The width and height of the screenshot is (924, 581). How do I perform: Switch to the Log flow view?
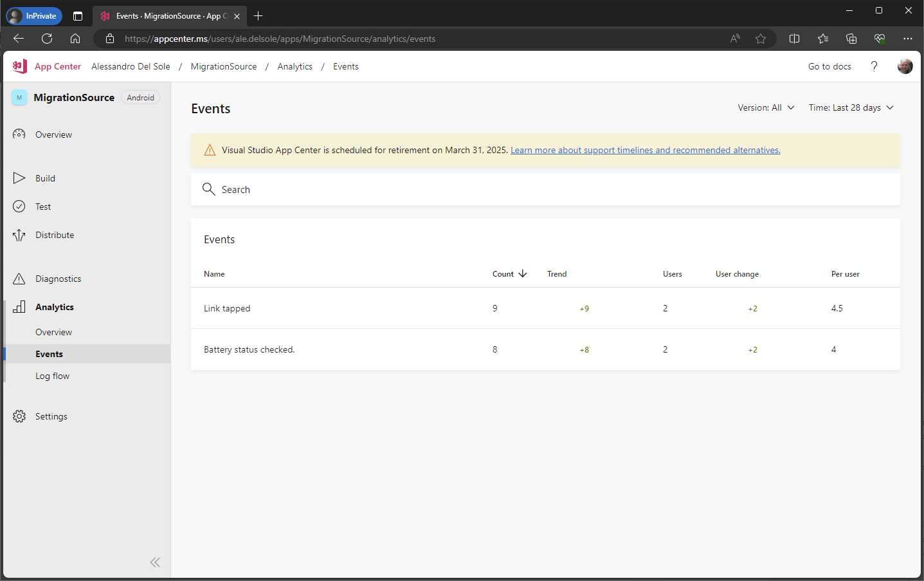click(52, 376)
